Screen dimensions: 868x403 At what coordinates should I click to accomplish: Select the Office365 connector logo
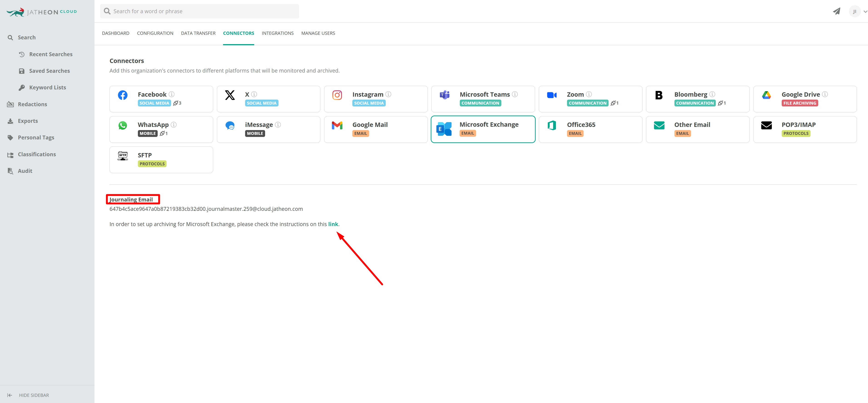(x=552, y=126)
